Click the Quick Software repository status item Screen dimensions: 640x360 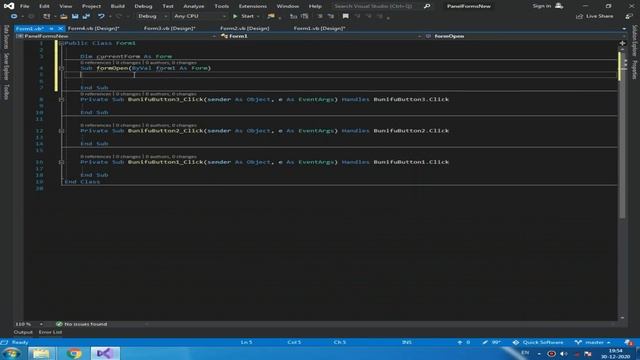[538, 342]
